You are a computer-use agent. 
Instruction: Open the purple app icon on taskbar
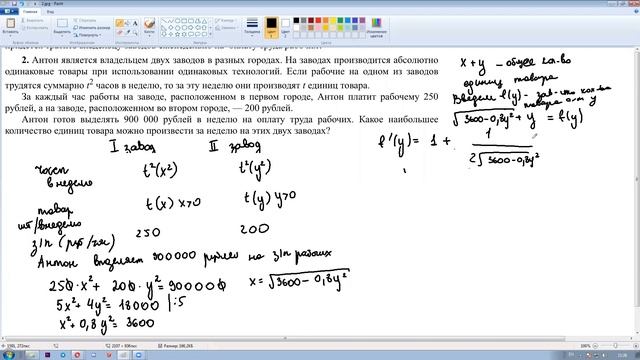coord(47,355)
